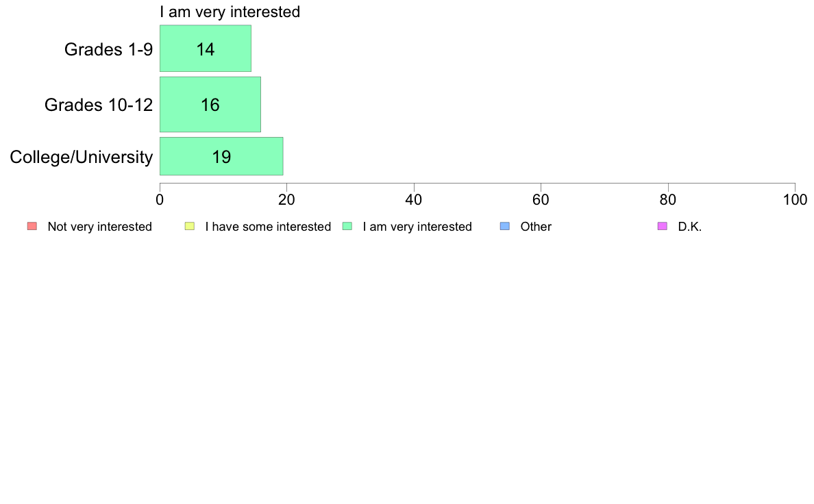
Task: Click the red Not very interested legend swatch
Action: pyautogui.click(x=32, y=226)
